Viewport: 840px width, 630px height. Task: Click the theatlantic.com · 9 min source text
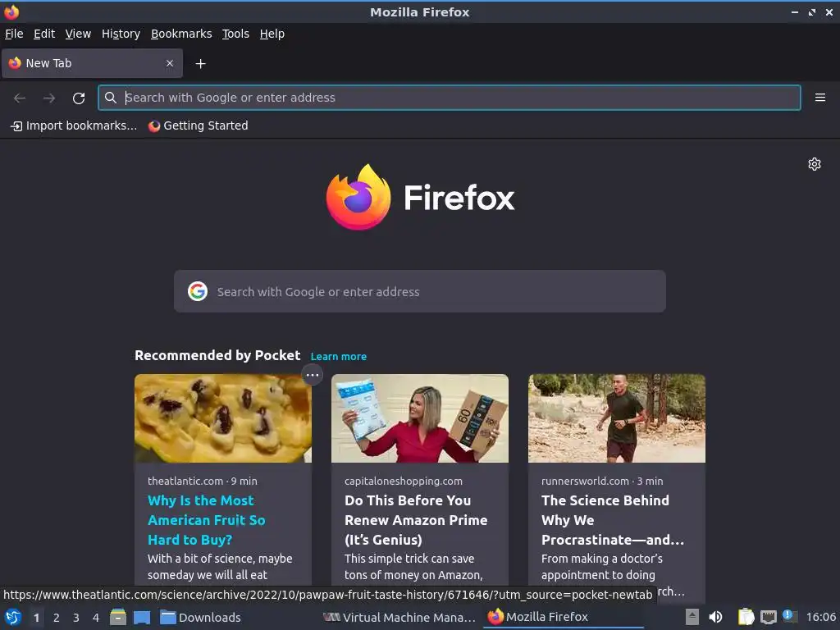(203, 481)
